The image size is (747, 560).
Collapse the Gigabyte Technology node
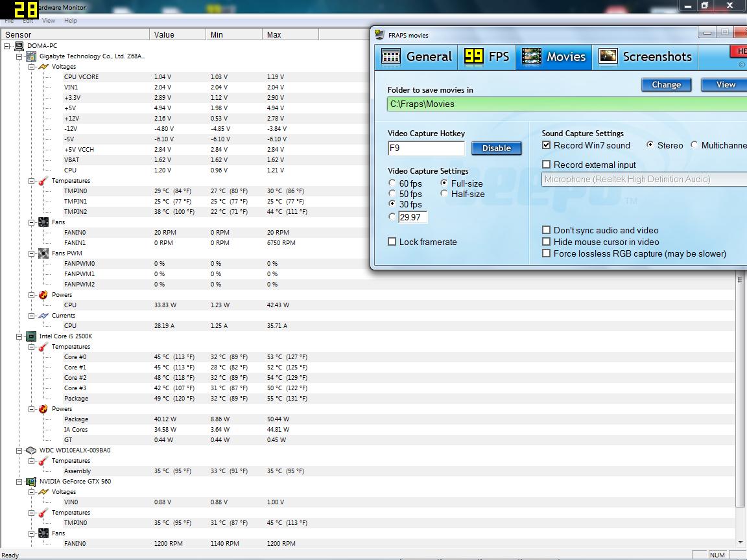pyautogui.click(x=19, y=56)
